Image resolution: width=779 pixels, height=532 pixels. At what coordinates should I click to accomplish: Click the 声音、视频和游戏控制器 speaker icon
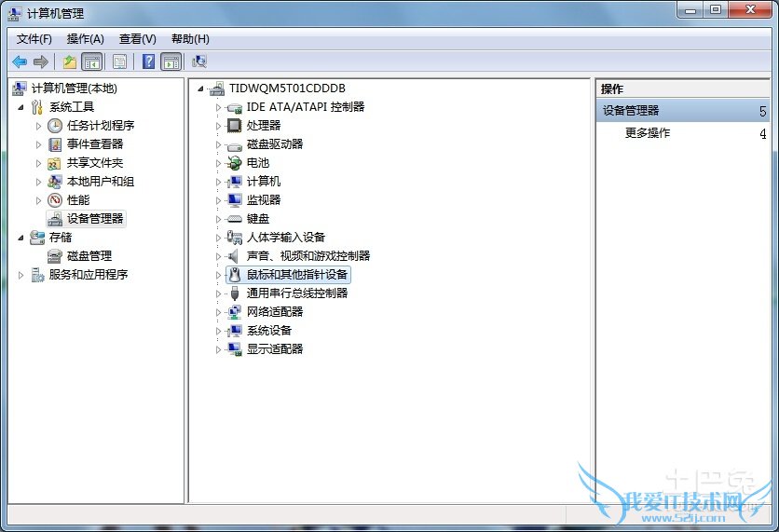click(x=233, y=256)
